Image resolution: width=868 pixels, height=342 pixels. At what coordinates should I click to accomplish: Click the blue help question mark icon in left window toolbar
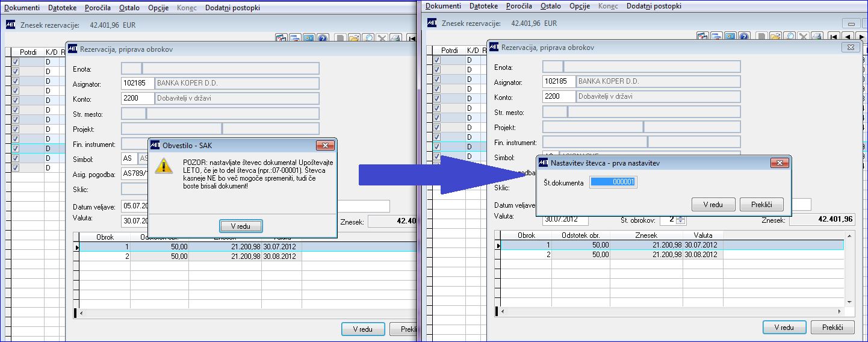(x=323, y=37)
